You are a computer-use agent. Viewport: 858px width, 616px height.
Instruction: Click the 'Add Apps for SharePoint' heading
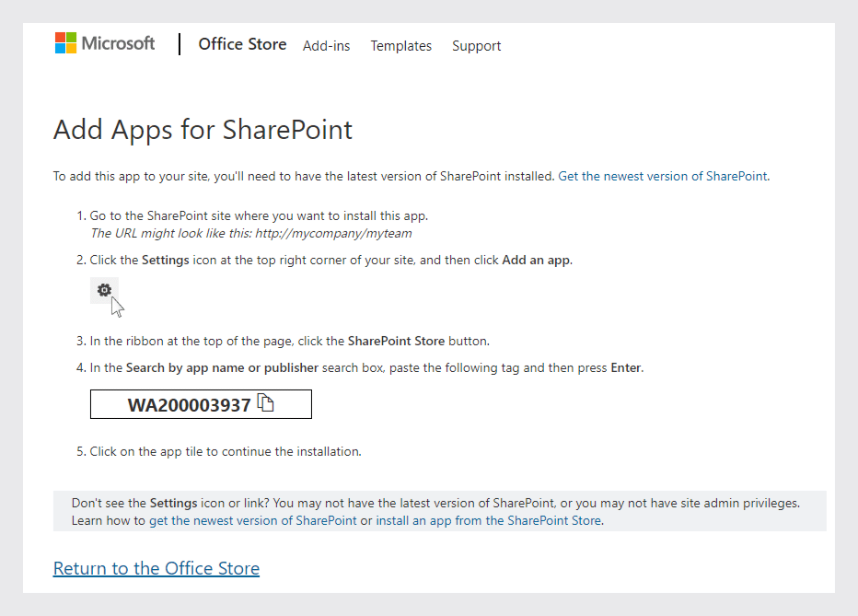(x=203, y=130)
